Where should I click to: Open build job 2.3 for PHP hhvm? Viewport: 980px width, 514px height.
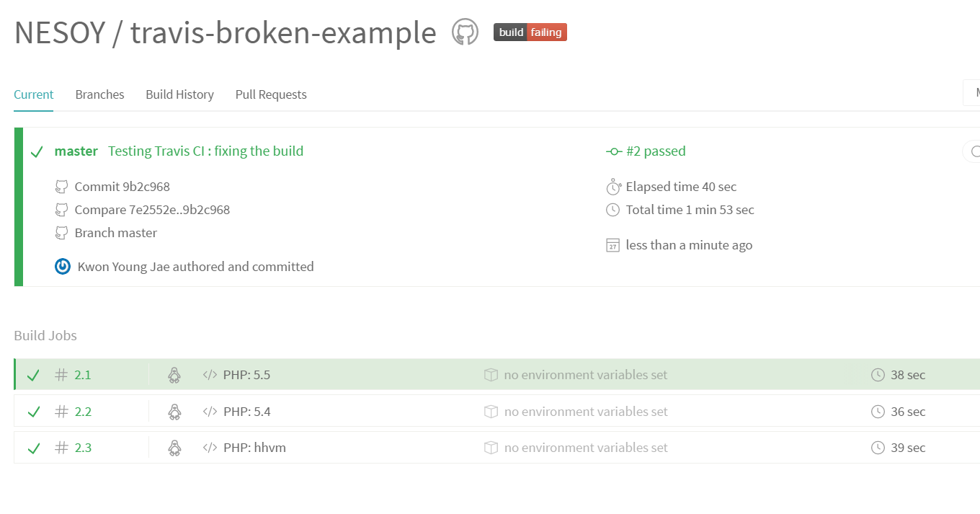tap(496, 448)
